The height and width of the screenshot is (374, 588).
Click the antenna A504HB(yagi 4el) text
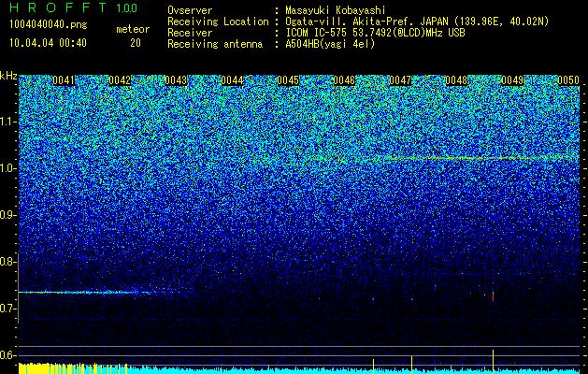(x=330, y=44)
